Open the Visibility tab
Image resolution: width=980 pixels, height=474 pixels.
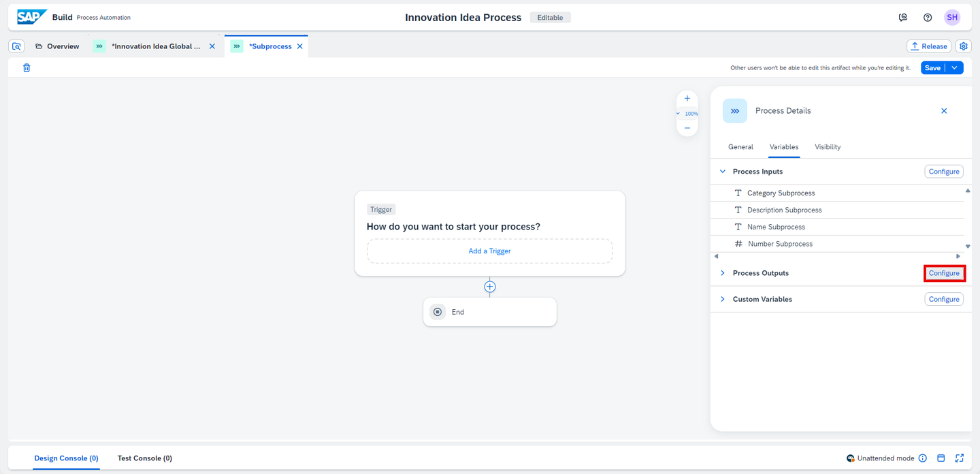click(x=828, y=147)
